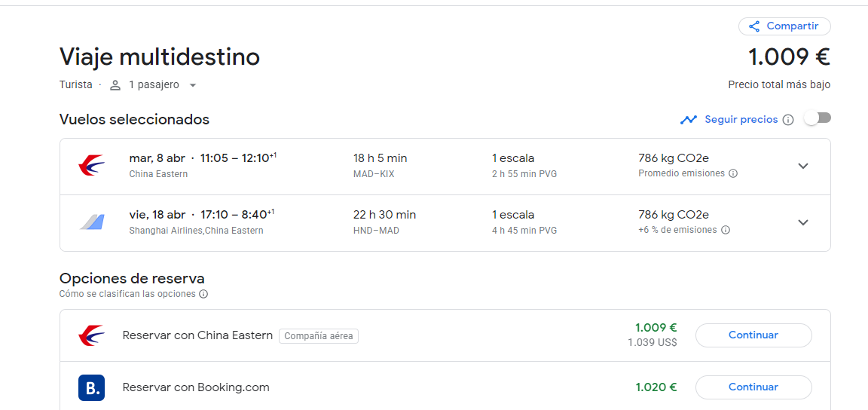Viewport: 868px width, 410px height.
Task: Click the passenger person icon
Action: tap(115, 85)
